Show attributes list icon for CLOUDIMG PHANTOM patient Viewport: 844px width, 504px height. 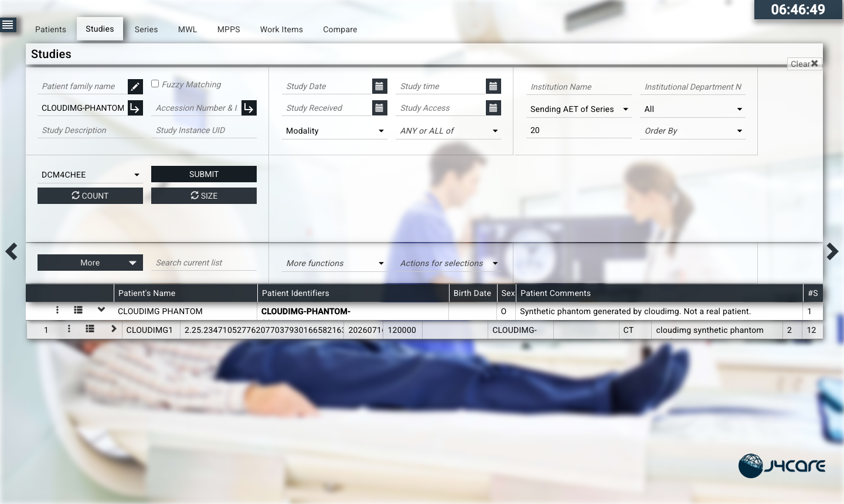78,310
